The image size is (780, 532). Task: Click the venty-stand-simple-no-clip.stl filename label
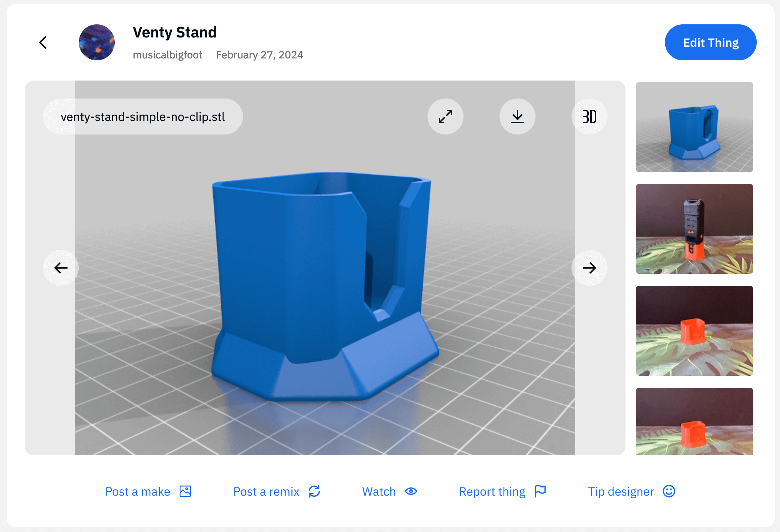(x=143, y=117)
